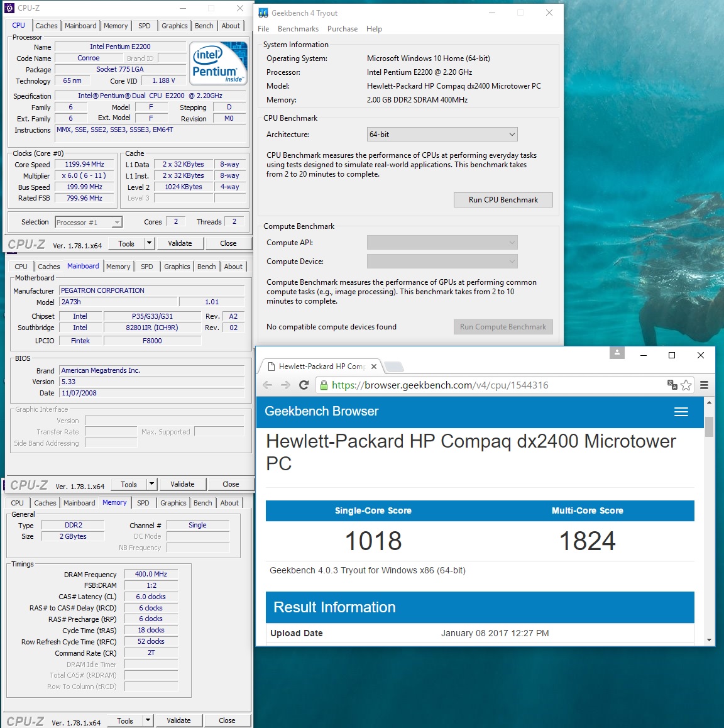Expand Tools arrow in Memory CPU-Z window
The width and height of the screenshot is (724, 728).
(148, 720)
